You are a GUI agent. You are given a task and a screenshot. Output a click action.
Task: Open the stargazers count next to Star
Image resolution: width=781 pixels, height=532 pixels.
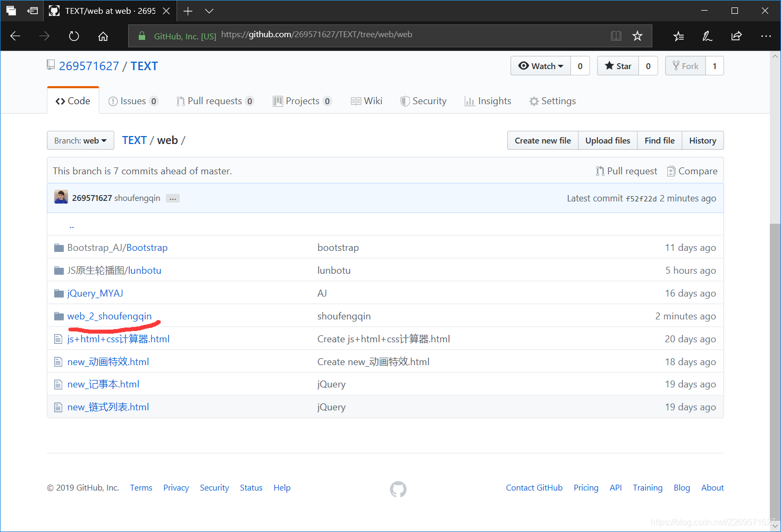(648, 66)
